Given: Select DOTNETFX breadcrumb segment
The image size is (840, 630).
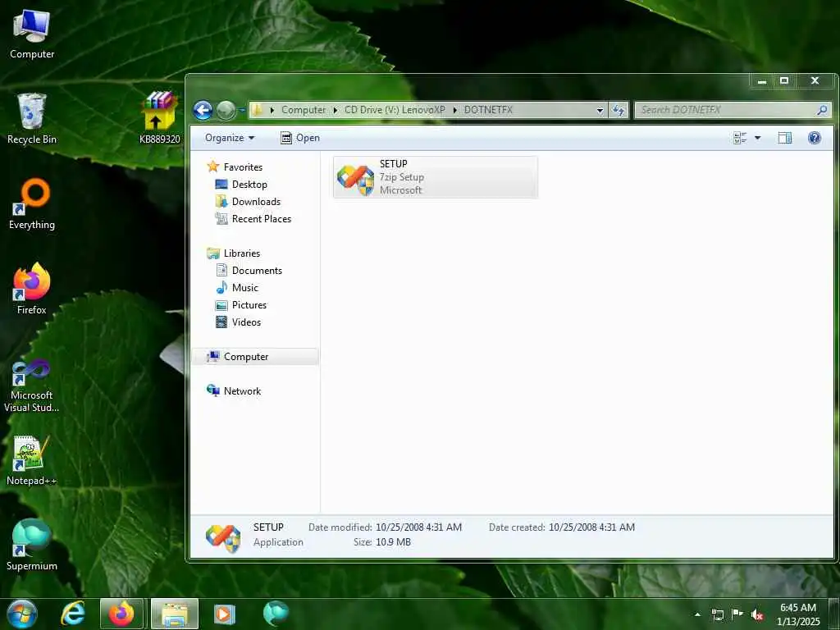Looking at the screenshot, I should (x=488, y=110).
